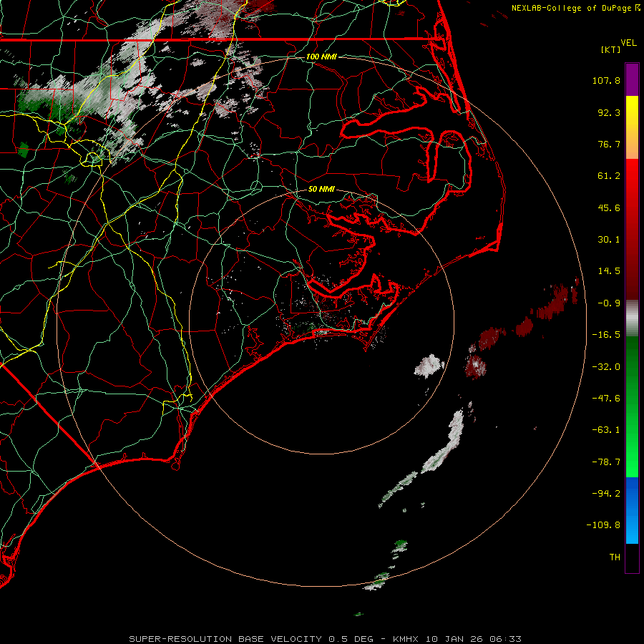The image size is (644, 644).
Task: Click the 50 NMI range ring label
Action: tap(321, 190)
